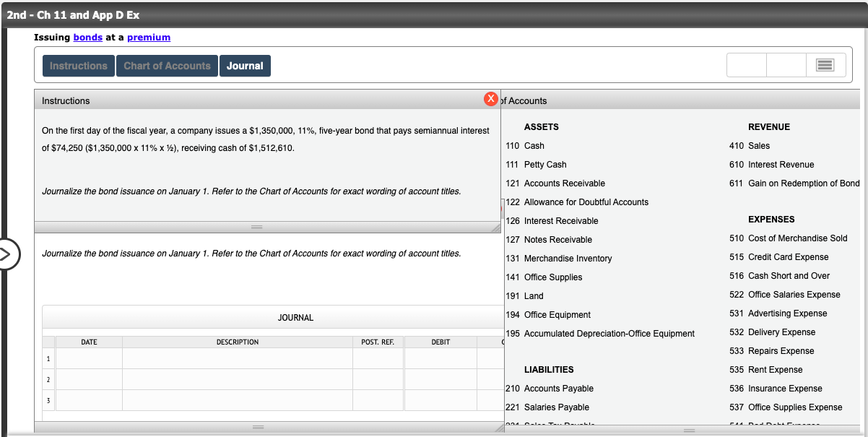Click the Debit field in journal row 2

(x=440, y=378)
